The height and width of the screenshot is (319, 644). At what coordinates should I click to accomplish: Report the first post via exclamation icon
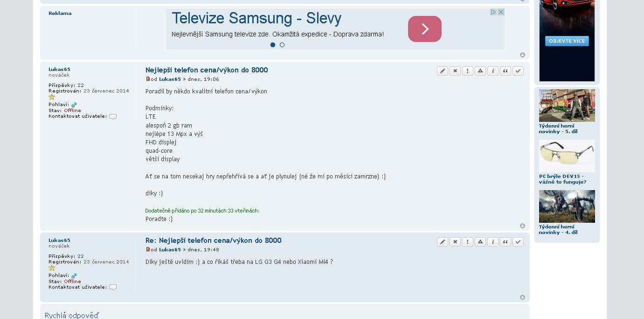pos(468,71)
